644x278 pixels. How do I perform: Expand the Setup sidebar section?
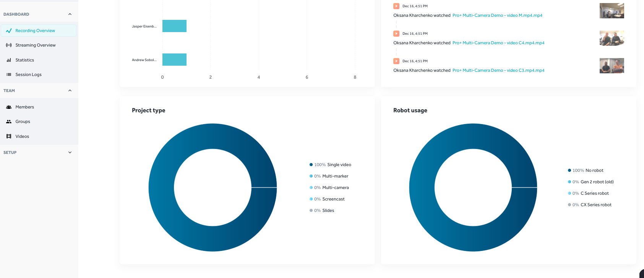click(70, 152)
